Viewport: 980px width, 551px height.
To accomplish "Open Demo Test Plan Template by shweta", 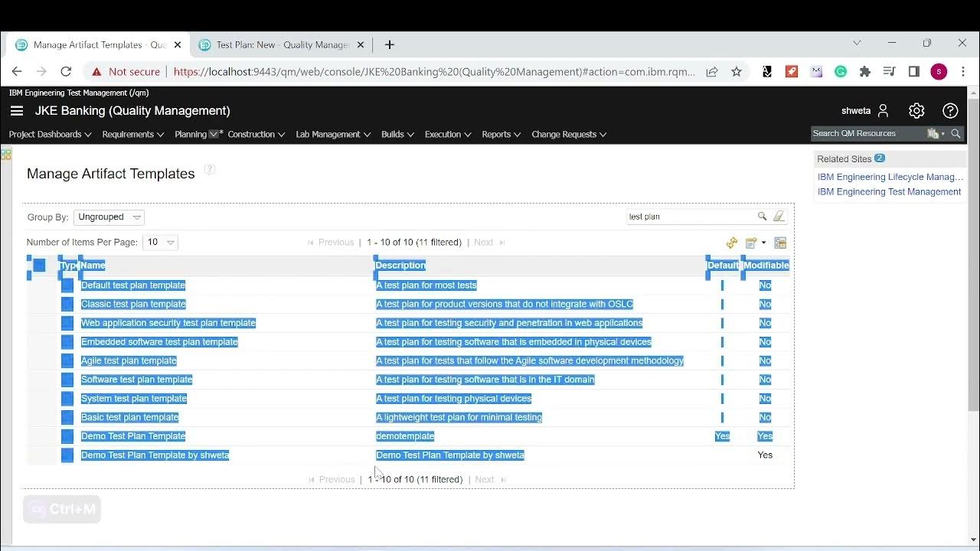I will (x=155, y=455).
